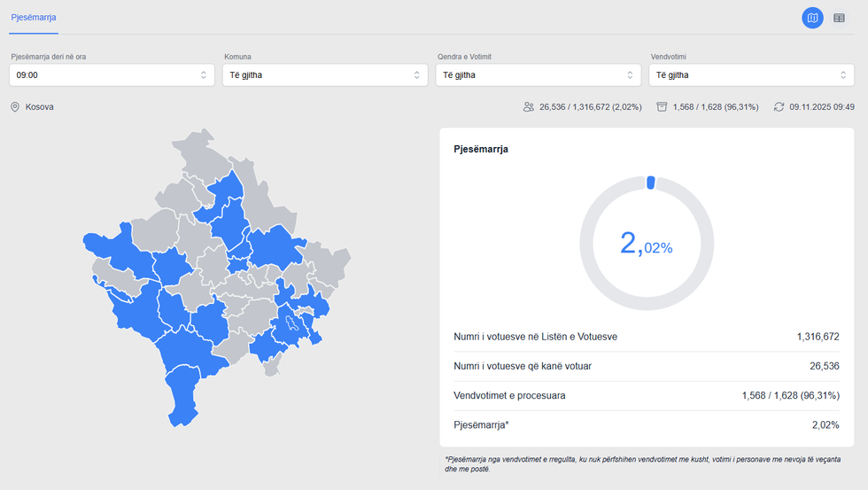Screen dimensions: 868x490
Task: Switch to map view icon
Action: click(x=812, y=18)
